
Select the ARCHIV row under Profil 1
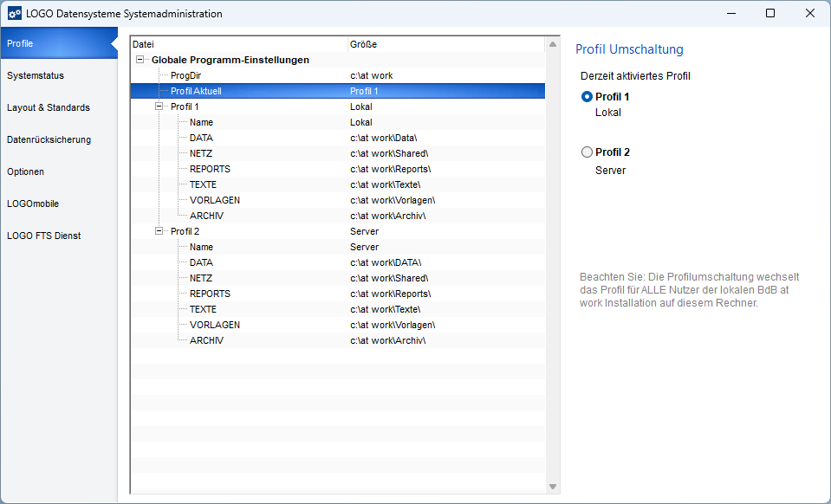point(338,216)
